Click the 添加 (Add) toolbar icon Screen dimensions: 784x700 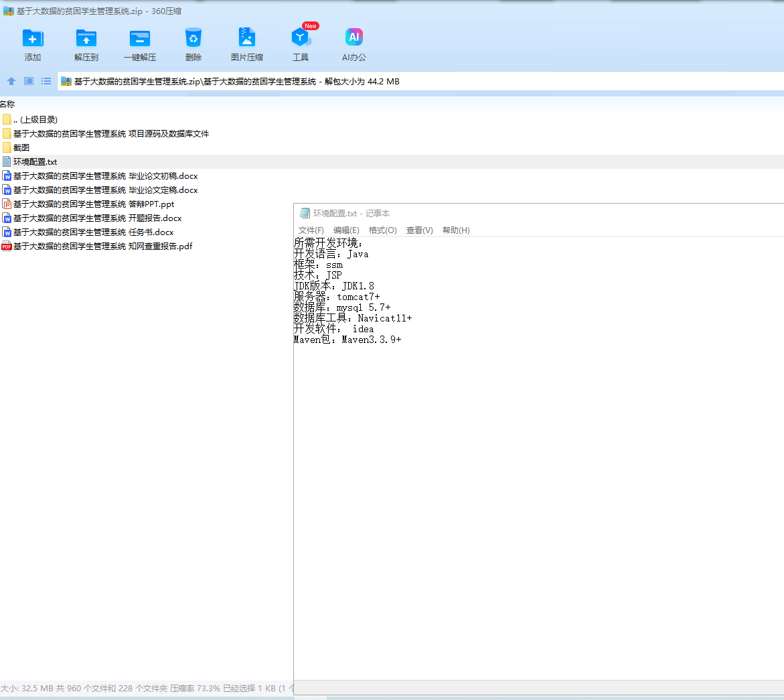pyautogui.click(x=33, y=38)
